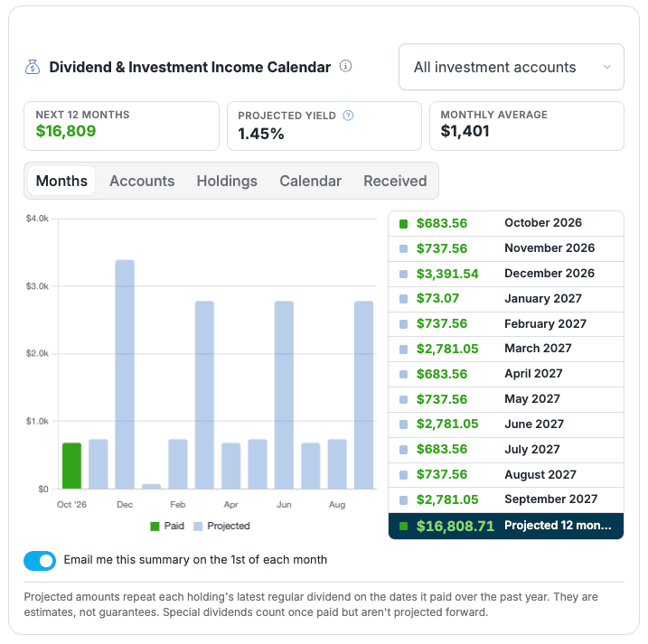Image resolution: width=648 pixels, height=644 pixels.
Task: Open the Received tab
Action: 395,181
